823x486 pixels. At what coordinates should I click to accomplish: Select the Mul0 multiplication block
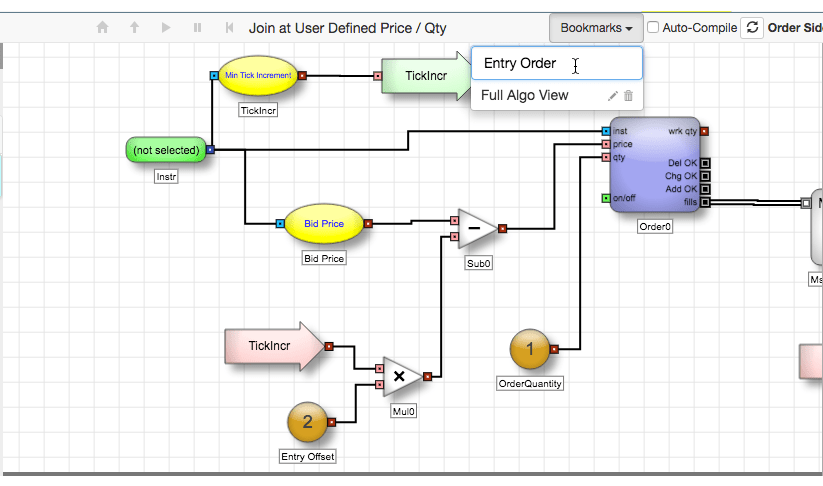[402, 376]
